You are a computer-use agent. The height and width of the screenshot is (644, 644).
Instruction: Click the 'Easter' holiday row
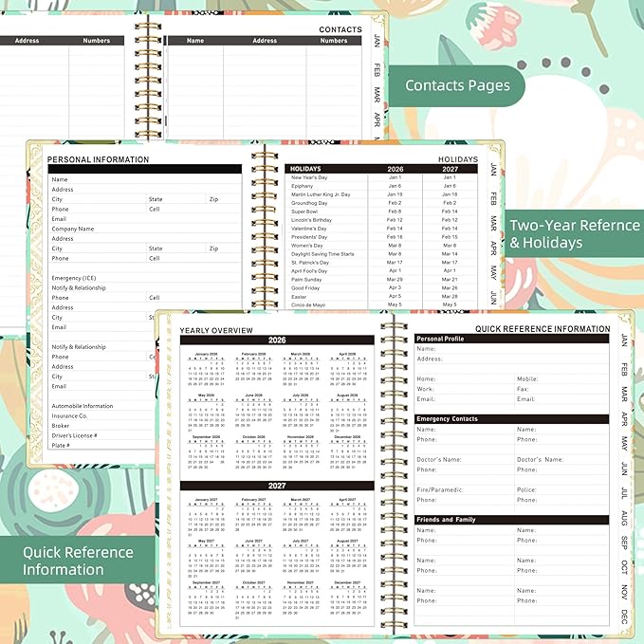click(381, 297)
